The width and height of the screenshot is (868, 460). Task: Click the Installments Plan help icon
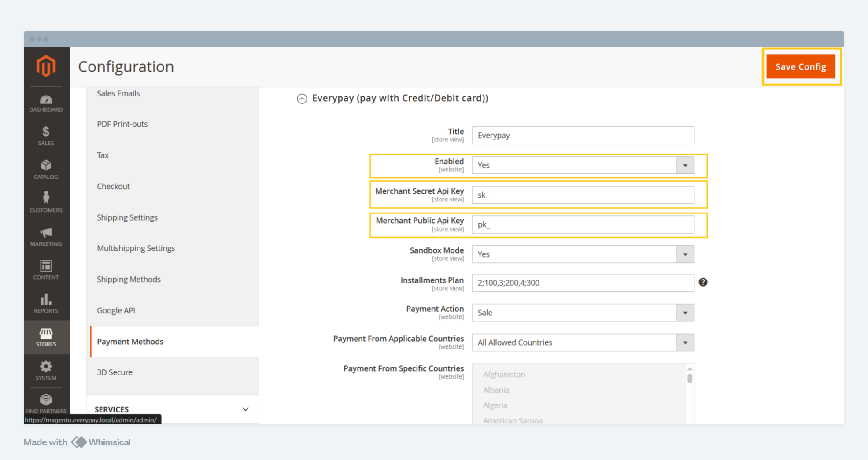703,282
